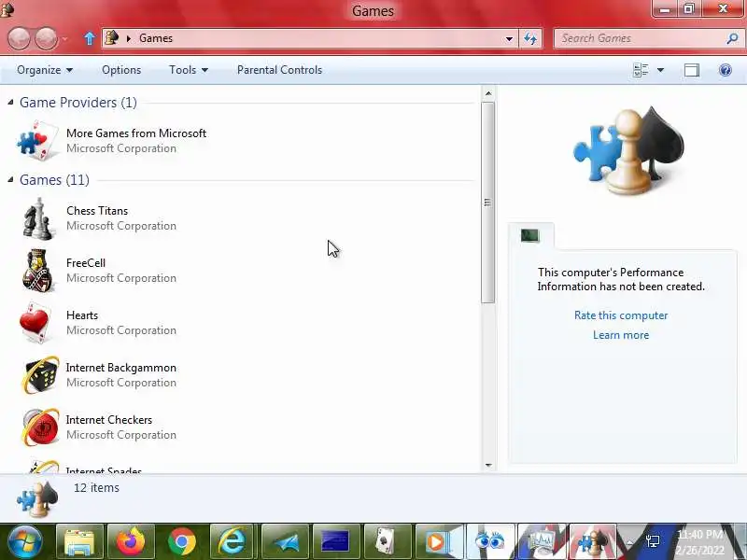Collapse the Game Providers group
The image size is (747, 560).
click(10, 102)
